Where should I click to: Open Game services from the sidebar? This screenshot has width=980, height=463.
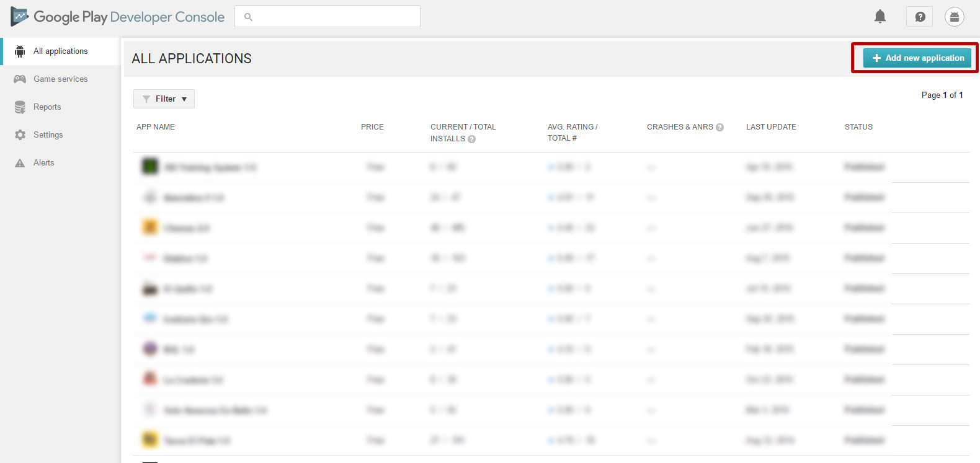[x=60, y=79]
